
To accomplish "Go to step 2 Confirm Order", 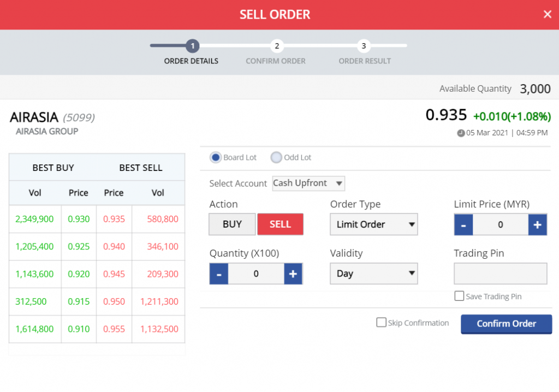I will click(x=277, y=46).
